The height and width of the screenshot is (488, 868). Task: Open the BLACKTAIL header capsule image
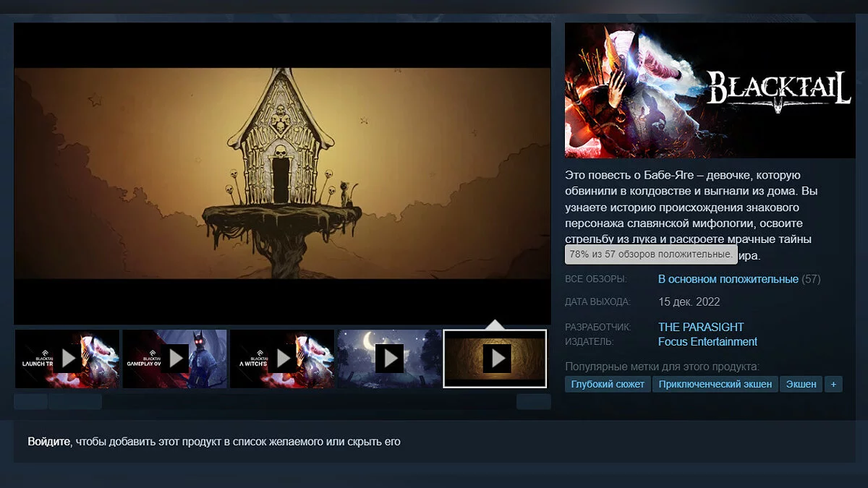(x=710, y=90)
